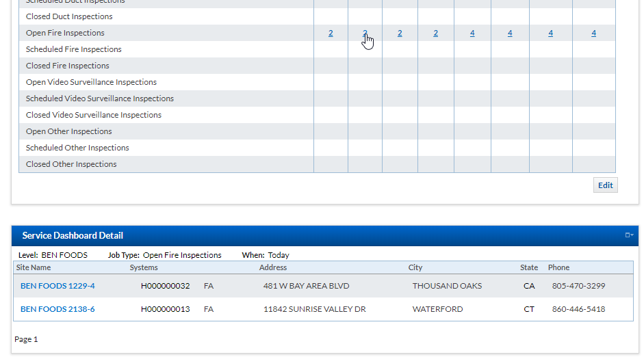This screenshot has width=644, height=357.
Task: Click the Systems column header
Action: pyautogui.click(x=144, y=267)
